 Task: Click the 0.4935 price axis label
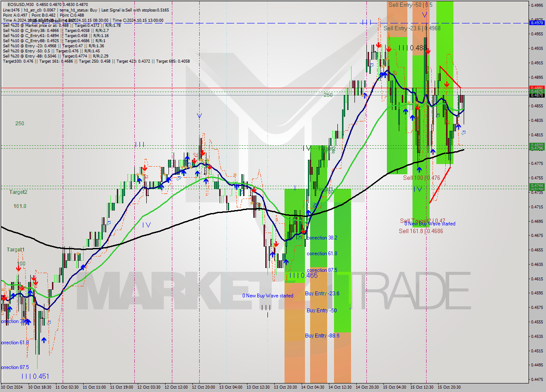pyautogui.click(x=536, y=49)
